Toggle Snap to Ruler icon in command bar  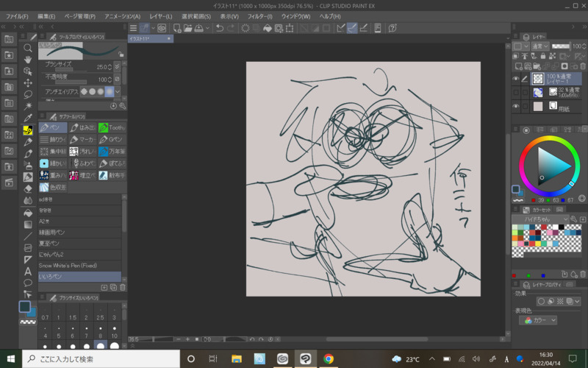(x=341, y=28)
